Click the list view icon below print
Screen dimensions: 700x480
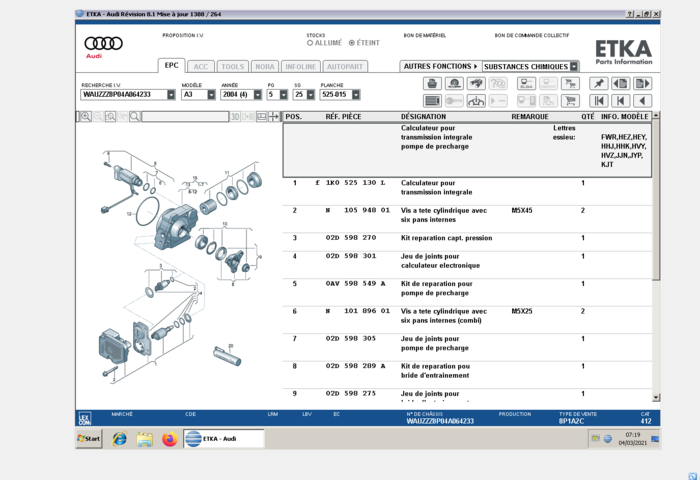[432, 101]
